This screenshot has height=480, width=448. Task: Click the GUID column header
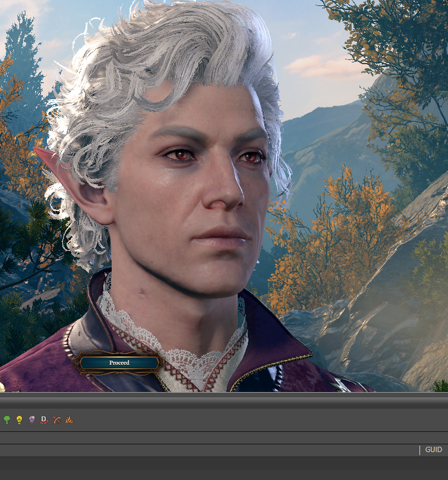coord(433,450)
